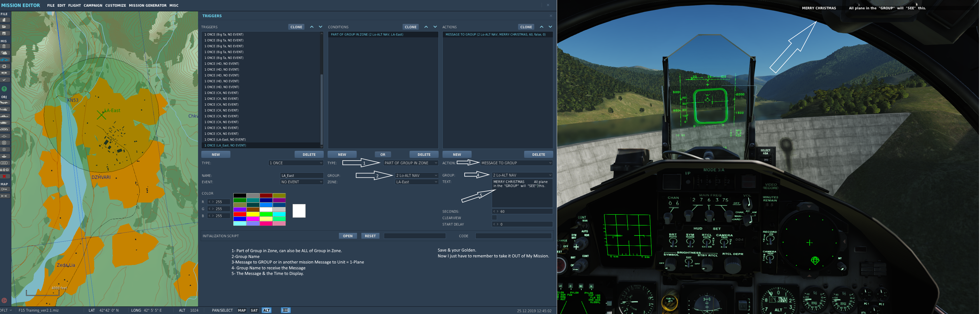Switch map view to SAT mode
Image resolution: width=980 pixels, height=314 pixels.
pyautogui.click(x=254, y=310)
